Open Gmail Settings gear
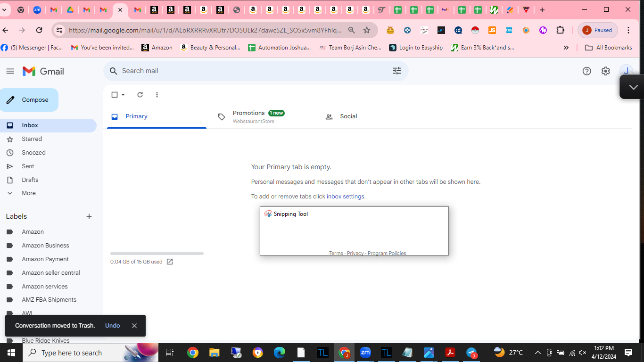This screenshot has height=362, width=644. tap(606, 71)
